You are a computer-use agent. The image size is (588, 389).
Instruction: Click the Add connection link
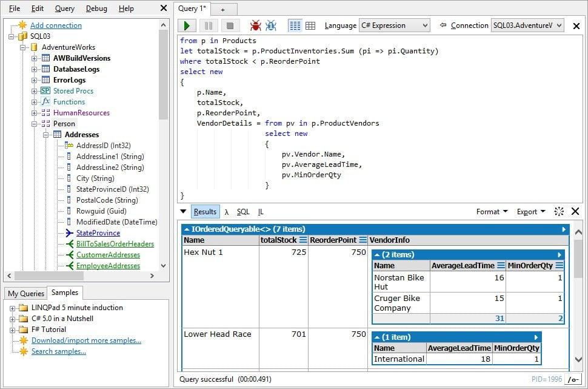click(56, 25)
